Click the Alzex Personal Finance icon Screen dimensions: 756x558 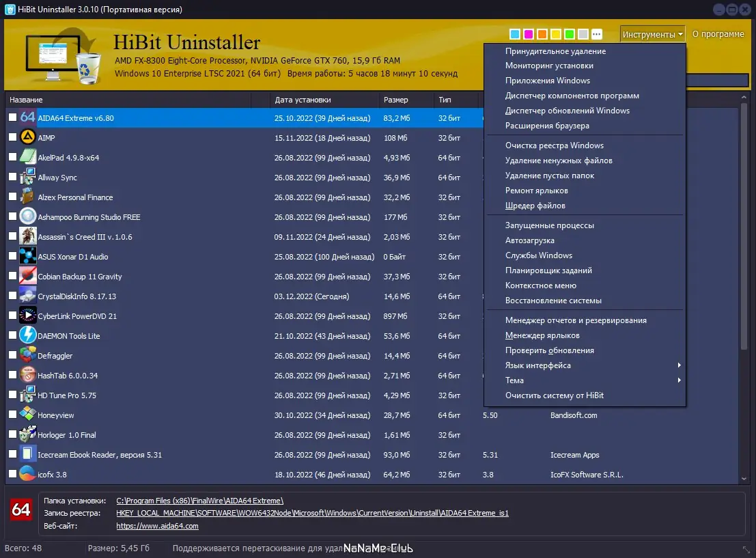tap(27, 197)
